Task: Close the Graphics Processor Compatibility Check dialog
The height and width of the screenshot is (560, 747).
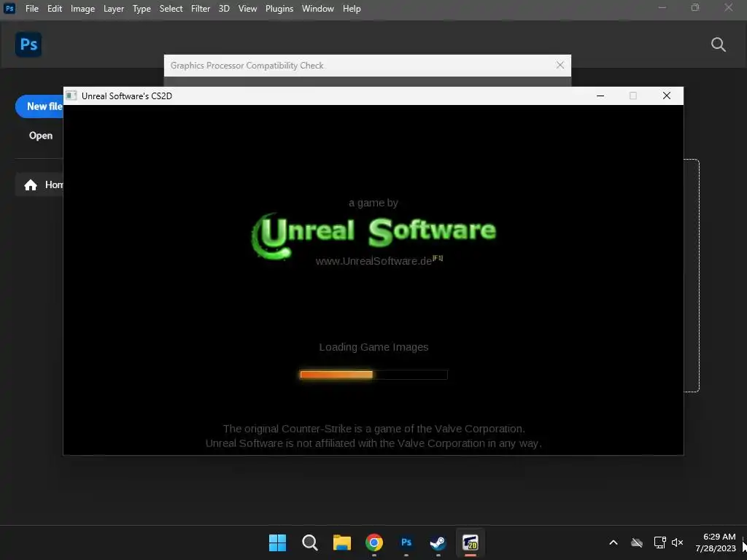Action: (560, 65)
